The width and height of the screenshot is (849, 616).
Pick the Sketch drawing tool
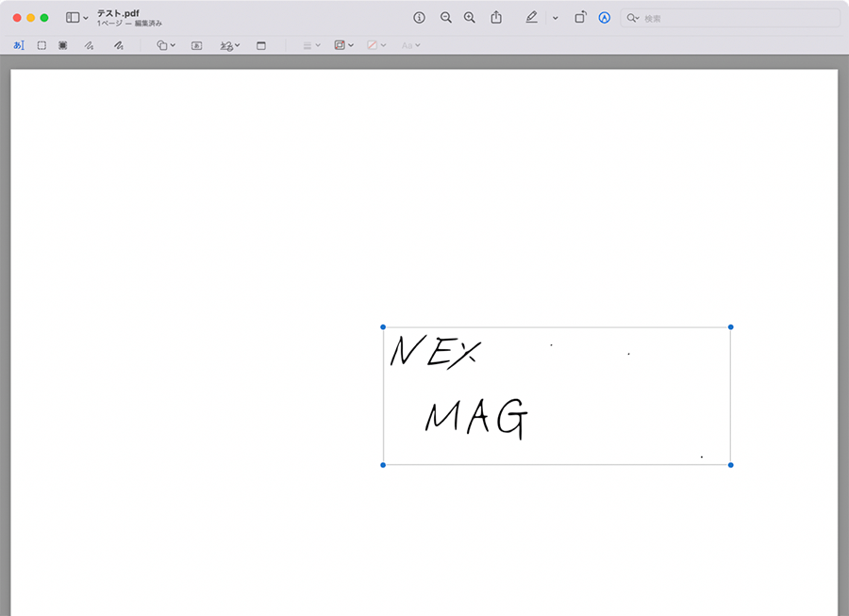[90, 45]
